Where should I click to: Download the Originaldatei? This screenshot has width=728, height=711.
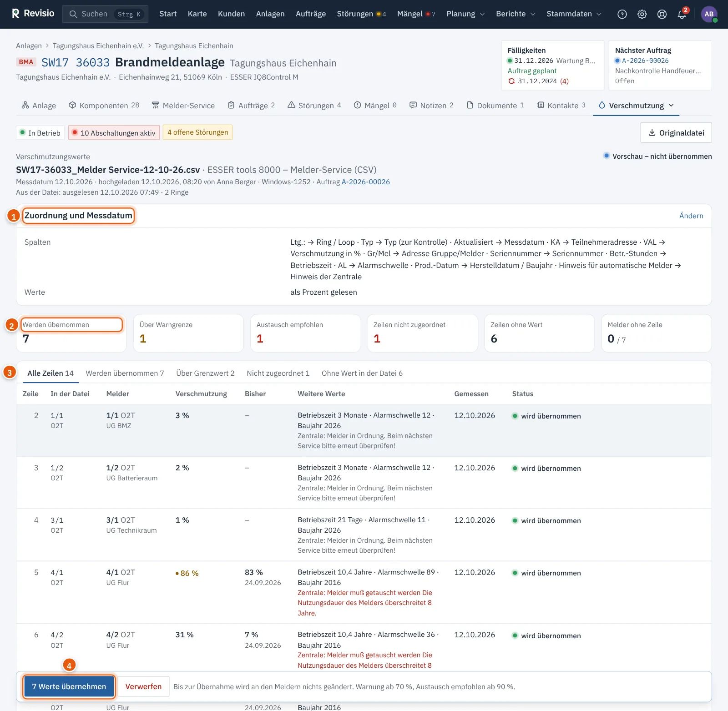tap(676, 132)
